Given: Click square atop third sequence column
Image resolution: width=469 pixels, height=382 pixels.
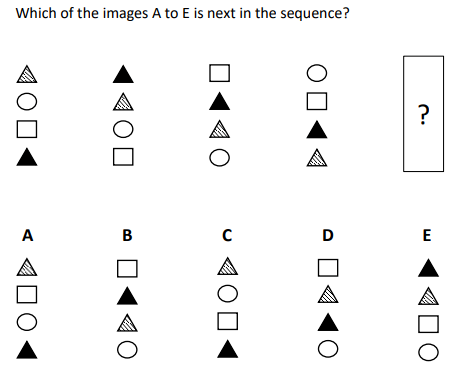Looking at the screenshot, I should pyautogui.click(x=219, y=73).
